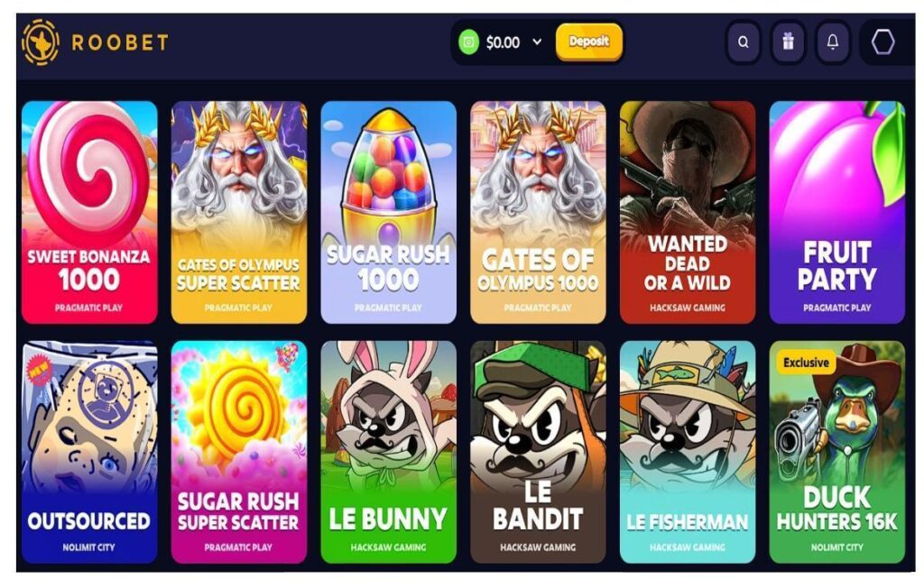Click the $0.00 balance display
Image resolution: width=924 pixels, height=588 pixels.
pyautogui.click(x=503, y=42)
